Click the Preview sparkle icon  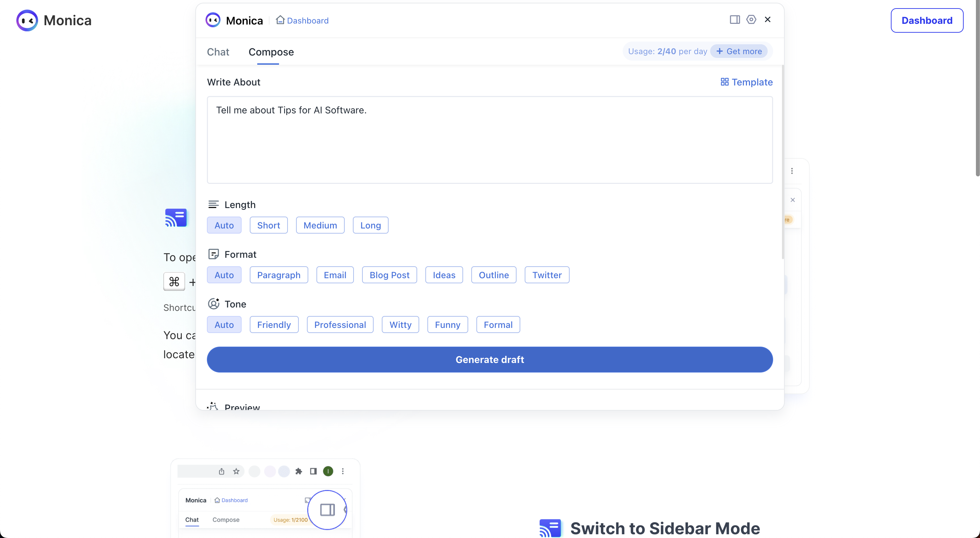tap(213, 406)
